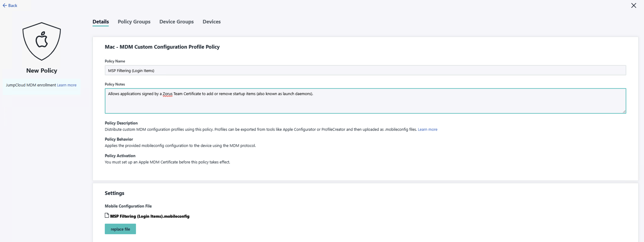Image resolution: width=644 pixels, height=242 pixels.
Task: Click the replace file button
Action: pos(120,229)
